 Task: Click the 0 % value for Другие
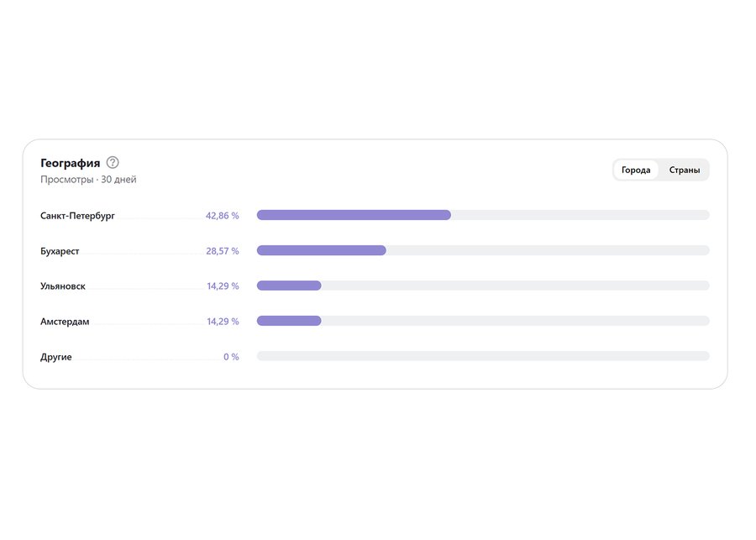[231, 357]
